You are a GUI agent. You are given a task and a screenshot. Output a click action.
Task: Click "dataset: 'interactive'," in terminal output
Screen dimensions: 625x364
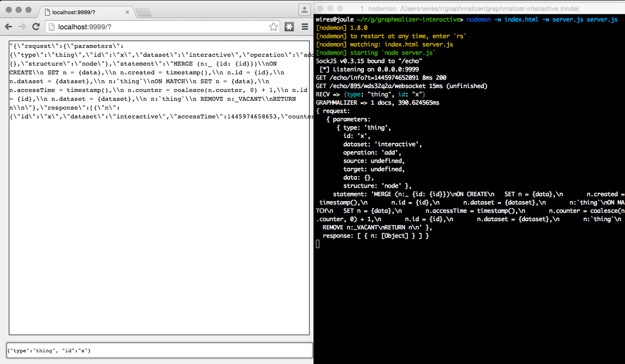point(383,144)
